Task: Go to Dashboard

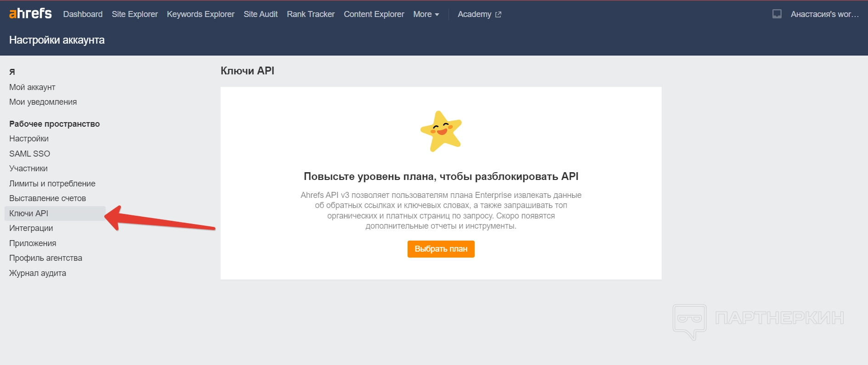Action: pos(83,14)
